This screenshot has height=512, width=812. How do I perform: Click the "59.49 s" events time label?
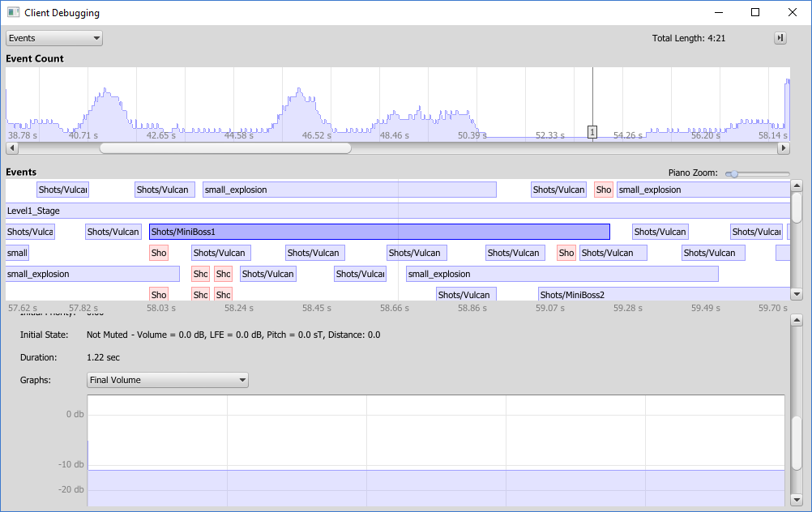point(706,308)
